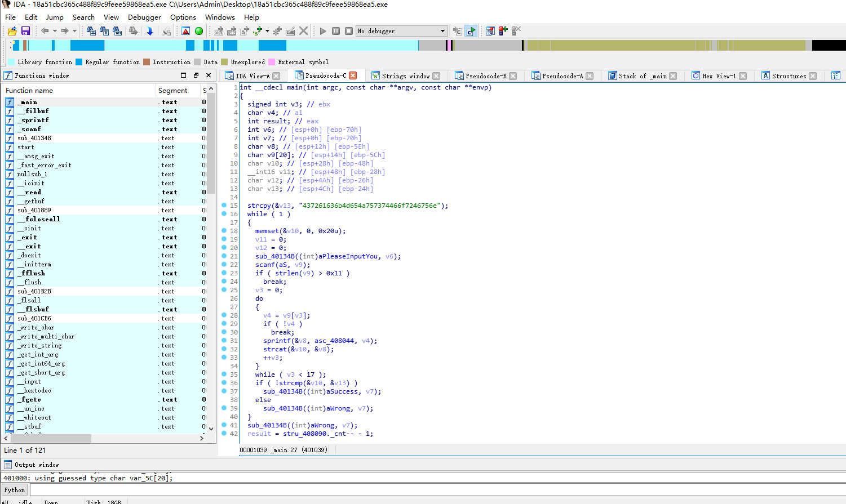Select the Jump to address blue arrow icon
Screen dimensions: 846x504
pos(150,31)
